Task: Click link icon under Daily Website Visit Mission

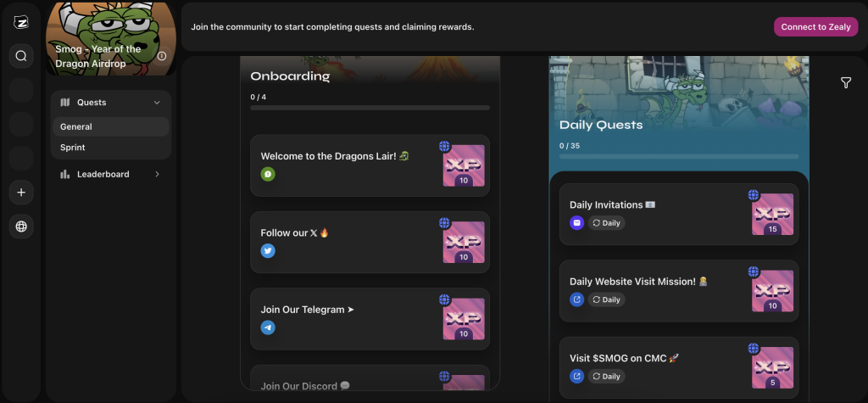Action: 576,299
